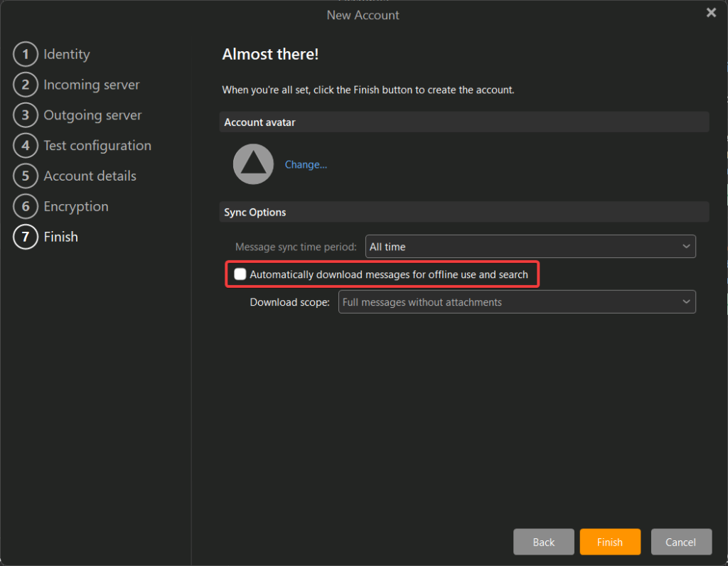This screenshot has width=728, height=566.
Task: Expand the Download scope dropdown
Action: click(517, 302)
